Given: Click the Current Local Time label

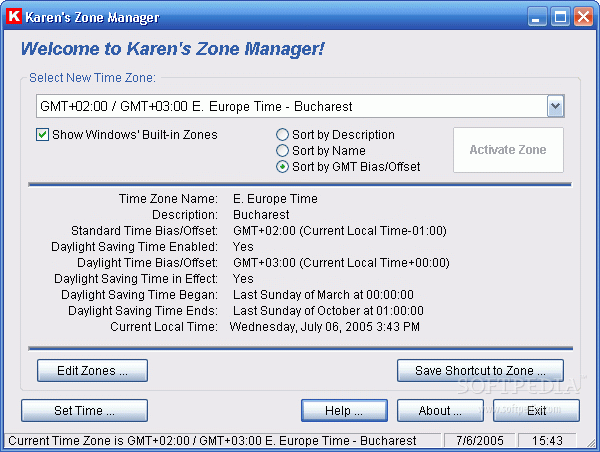Looking at the screenshot, I should tap(164, 327).
